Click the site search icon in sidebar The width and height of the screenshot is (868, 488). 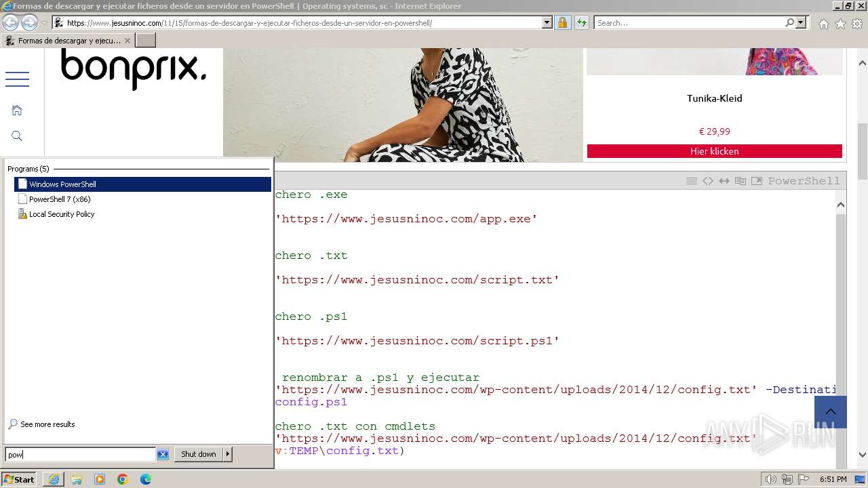(x=17, y=136)
